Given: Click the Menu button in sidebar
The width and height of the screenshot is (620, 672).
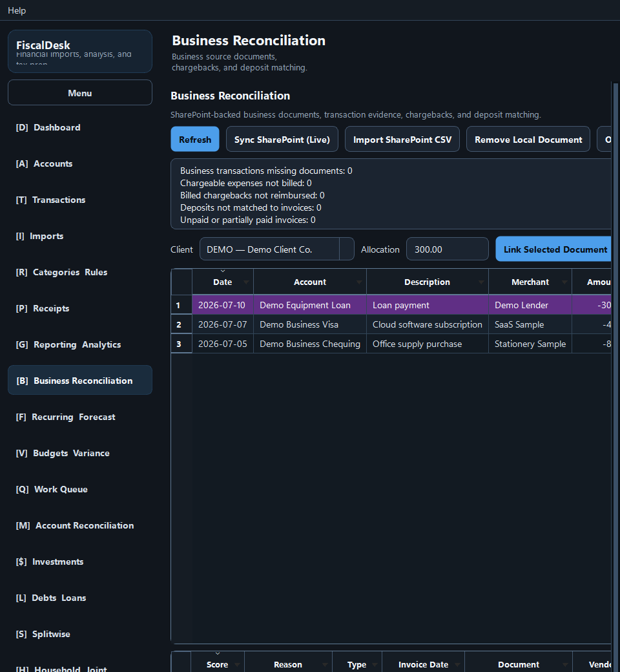Looking at the screenshot, I should coord(79,92).
